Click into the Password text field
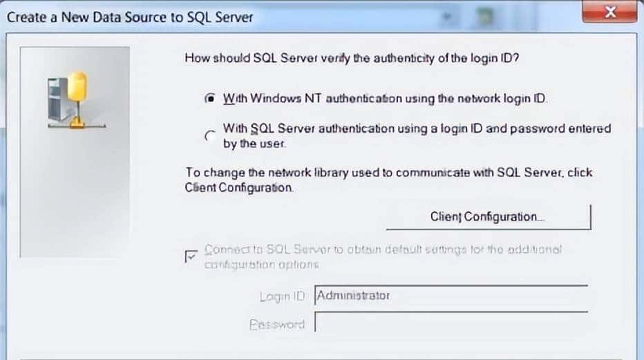 coord(451,323)
